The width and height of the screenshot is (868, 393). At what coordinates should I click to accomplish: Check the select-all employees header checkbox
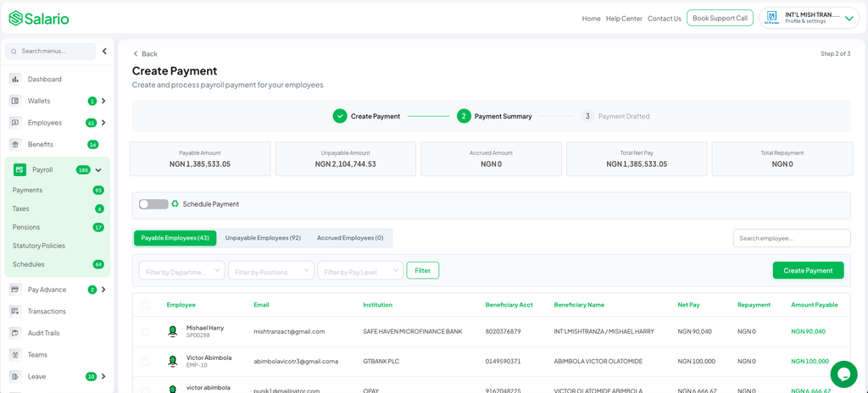click(x=145, y=305)
